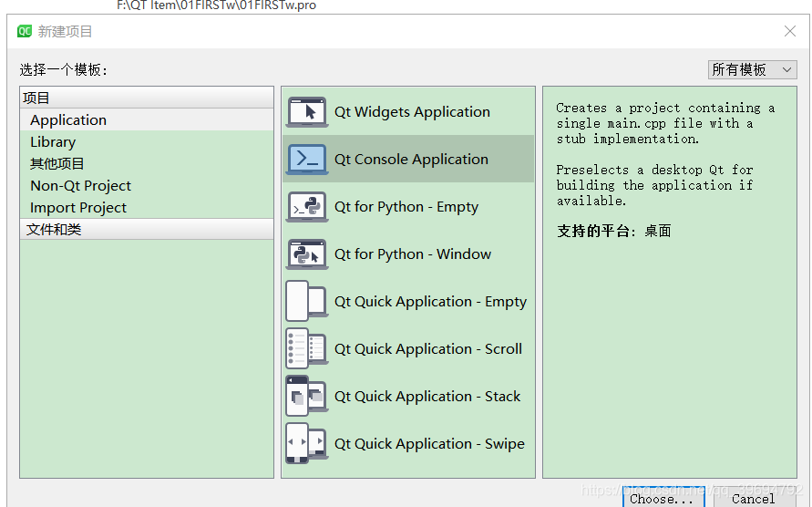Click the 项目 section header
812x507 pixels.
coord(147,98)
